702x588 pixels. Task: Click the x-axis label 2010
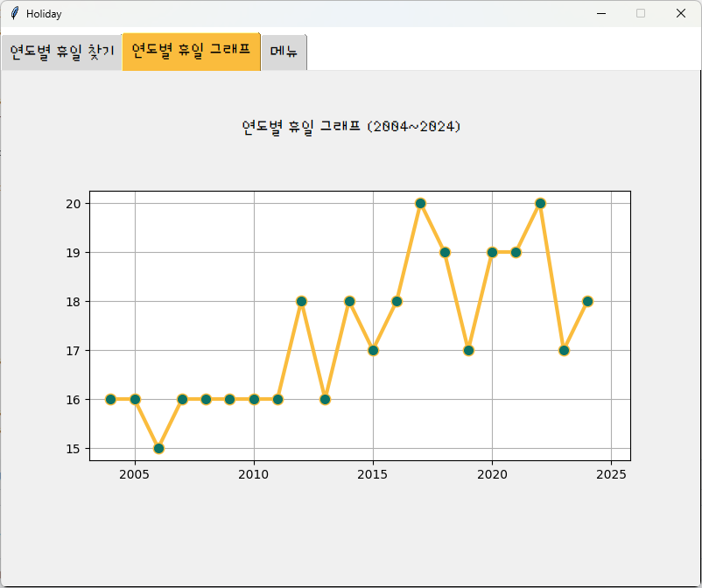point(253,474)
